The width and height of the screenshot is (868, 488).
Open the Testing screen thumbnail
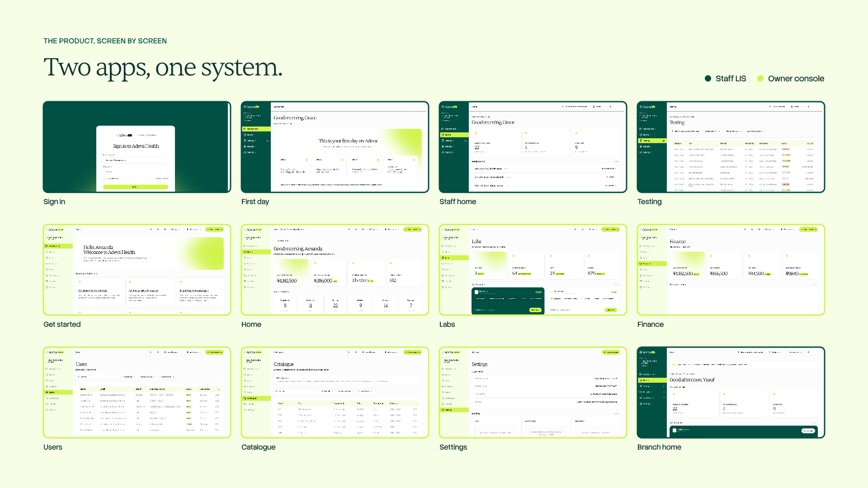point(731,147)
